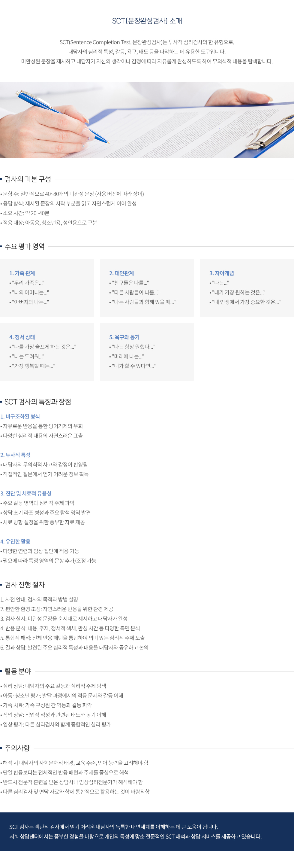The image size is (294, 868).
Task: Click the dark navy footer notice banner
Action: click(x=147, y=832)
